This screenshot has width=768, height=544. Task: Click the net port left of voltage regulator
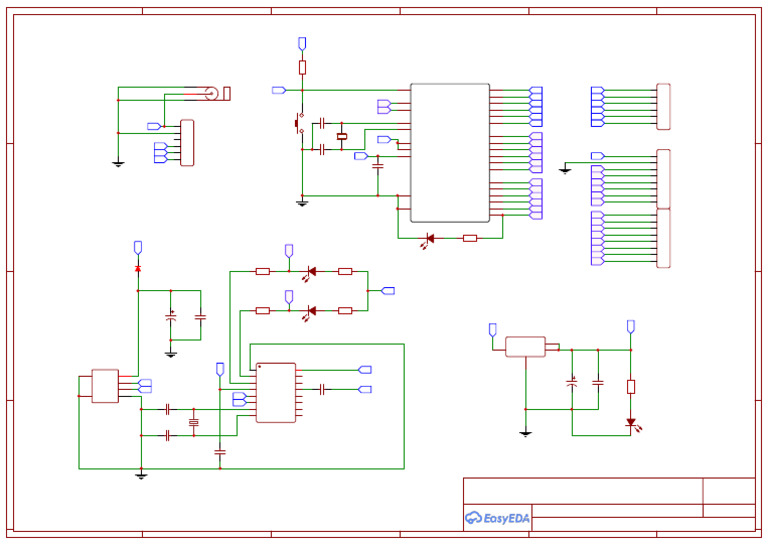[x=493, y=330]
